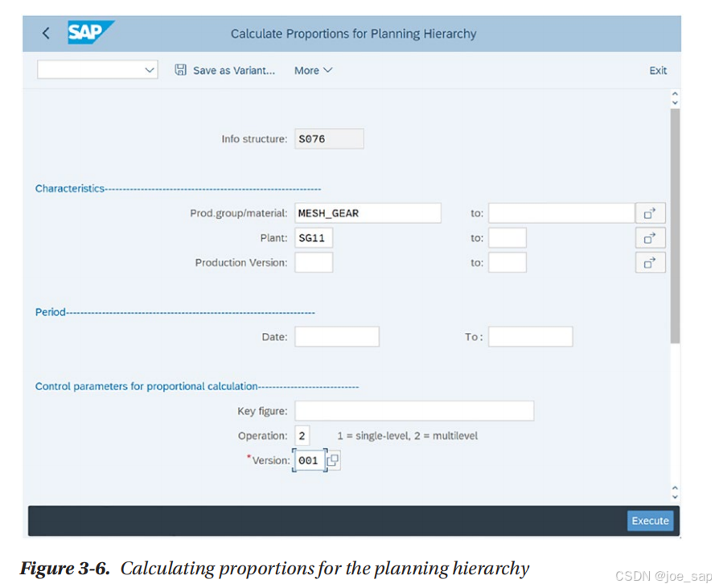Expand the More menu
The image size is (715, 588).
click(314, 70)
